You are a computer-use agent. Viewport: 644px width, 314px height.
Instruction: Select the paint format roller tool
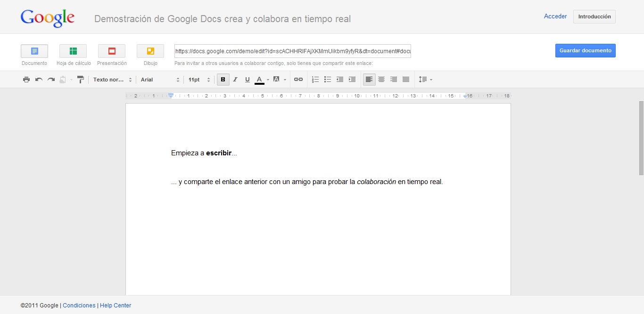pyautogui.click(x=80, y=80)
